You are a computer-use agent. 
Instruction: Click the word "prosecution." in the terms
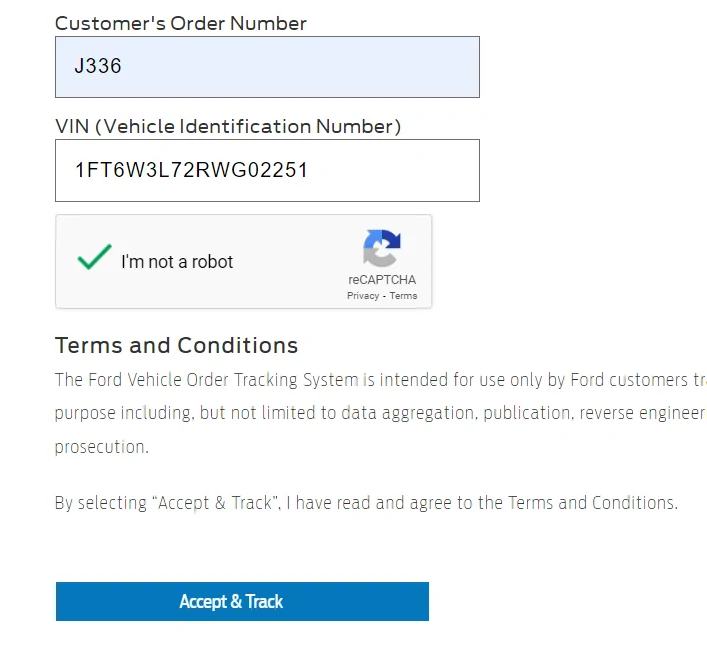101,447
